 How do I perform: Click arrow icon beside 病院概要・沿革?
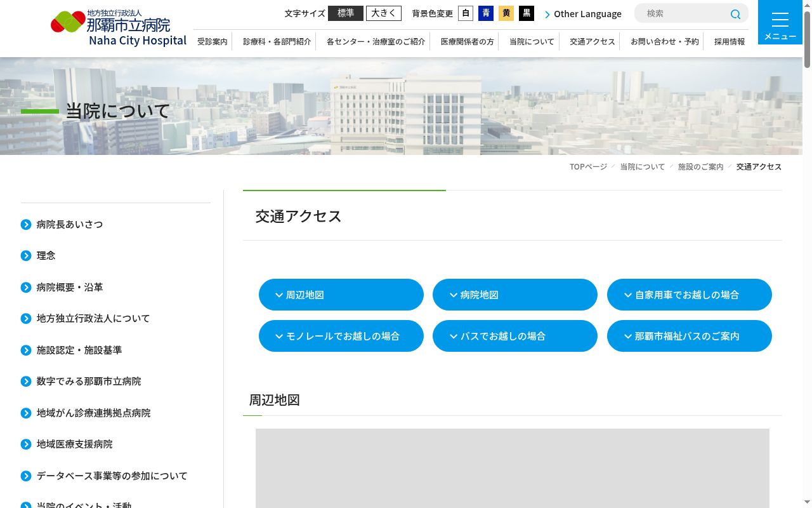(x=26, y=287)
